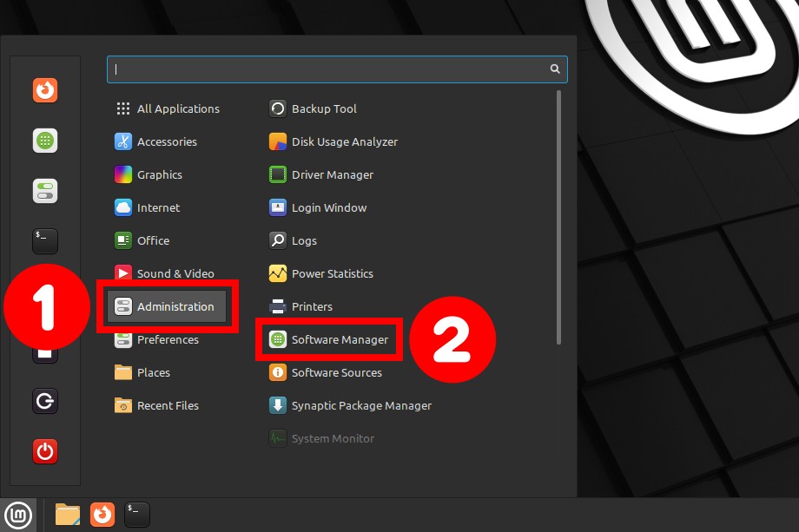Select the Internet category

168,207
